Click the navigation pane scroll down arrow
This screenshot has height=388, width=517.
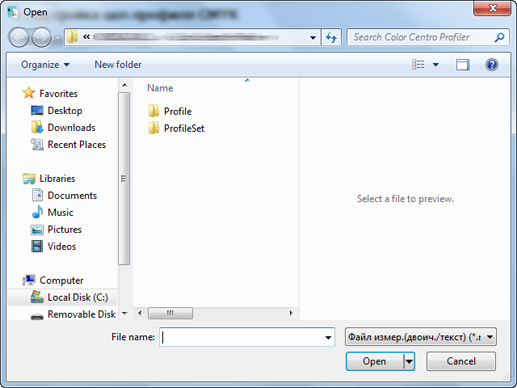(x=124, y=313)
